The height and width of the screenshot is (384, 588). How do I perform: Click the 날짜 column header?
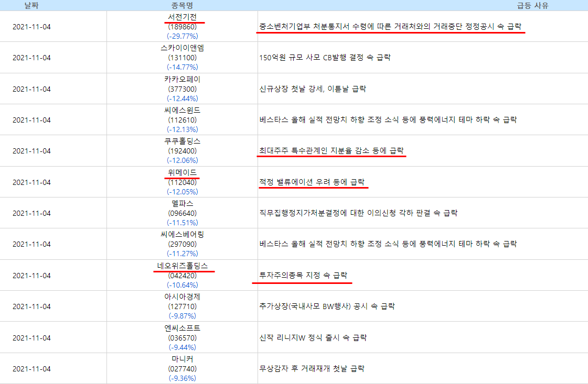[31, 6]
